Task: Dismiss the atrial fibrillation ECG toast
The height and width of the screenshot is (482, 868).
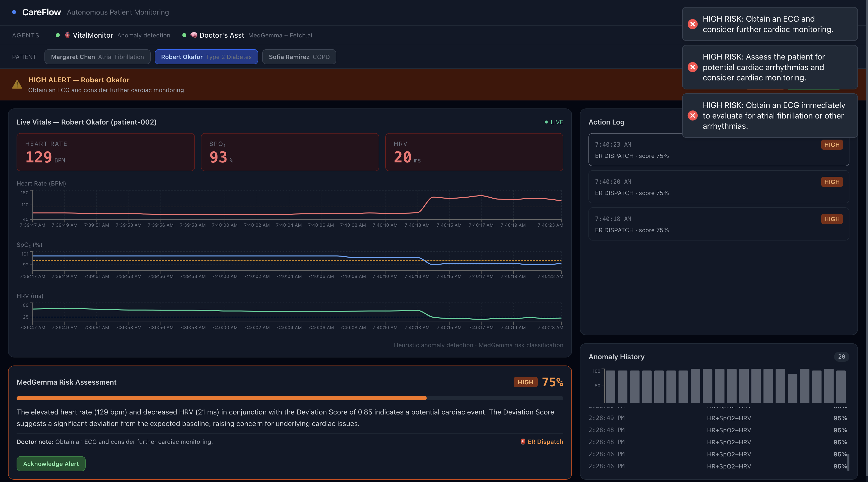Action: click(x=692, y=115)
